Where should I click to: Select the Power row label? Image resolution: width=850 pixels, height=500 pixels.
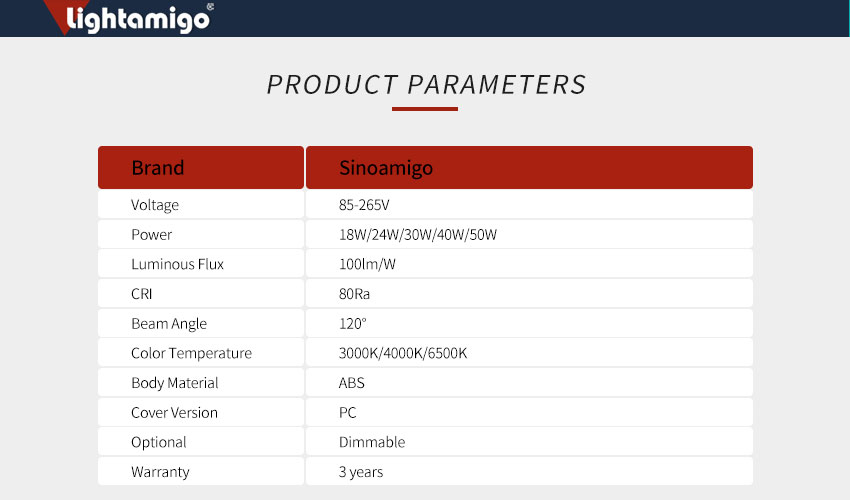(151, 235)
